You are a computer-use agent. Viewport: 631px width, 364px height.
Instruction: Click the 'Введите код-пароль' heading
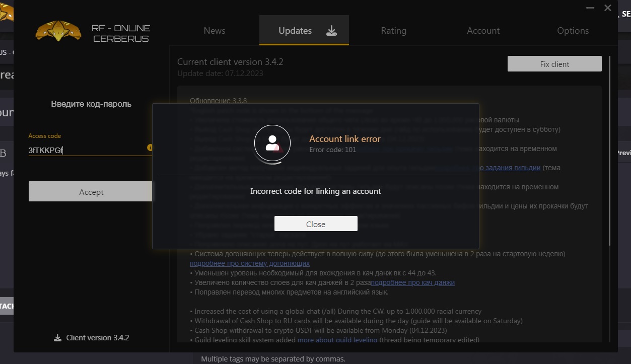pos(91,104)
